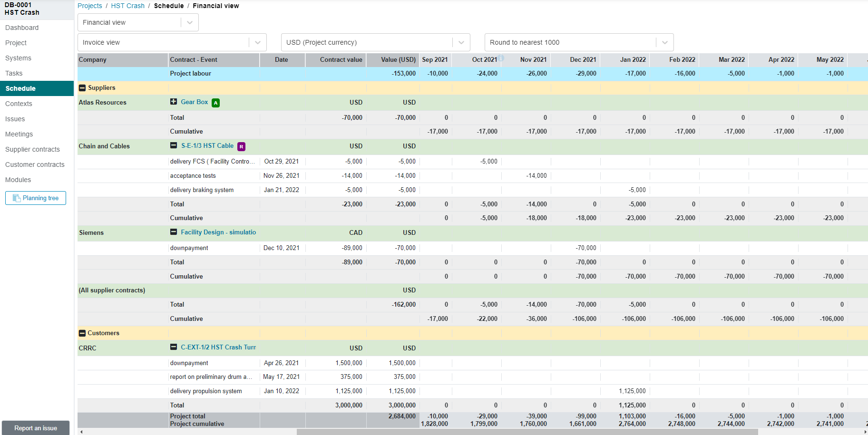
Task: Open the Planning tree view
Action: pos(36,198)
